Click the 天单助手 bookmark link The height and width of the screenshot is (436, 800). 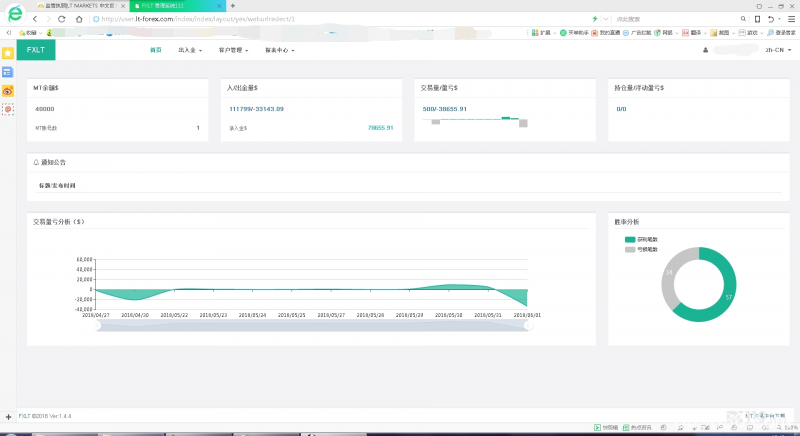click(x=574, y=33)
